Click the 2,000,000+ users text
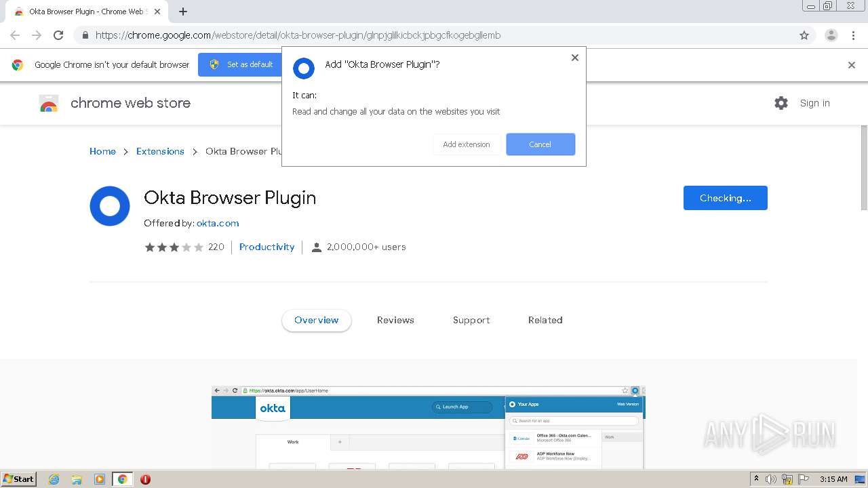 pos(366,247)
